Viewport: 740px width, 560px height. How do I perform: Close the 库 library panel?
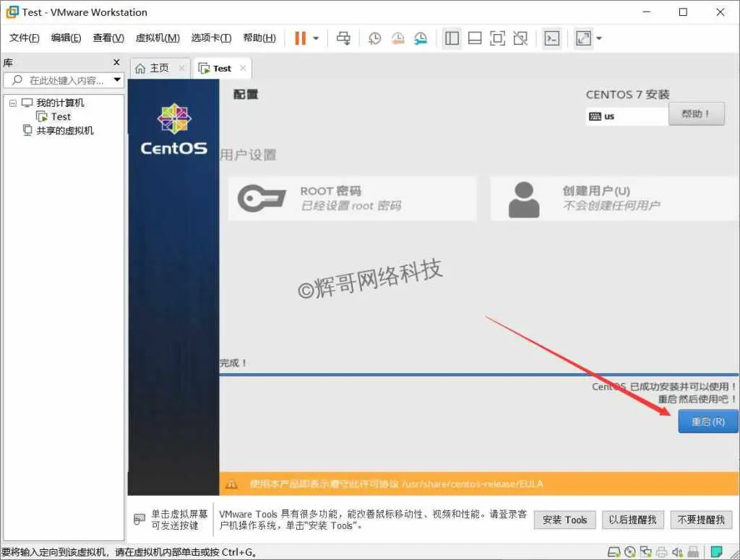coord(116,62)
